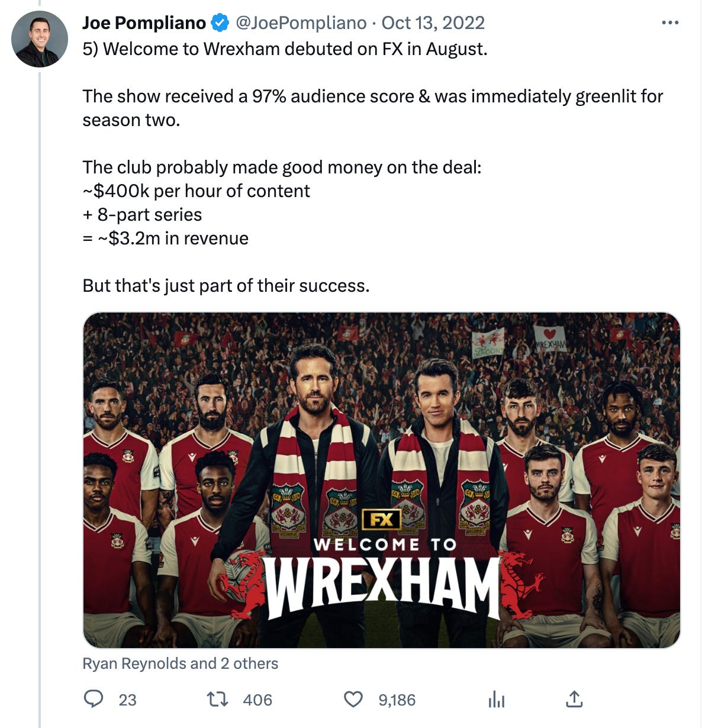The image size is (702, 728).
Task: View tweet analytics bar chart icon
Action: (497, 700)
